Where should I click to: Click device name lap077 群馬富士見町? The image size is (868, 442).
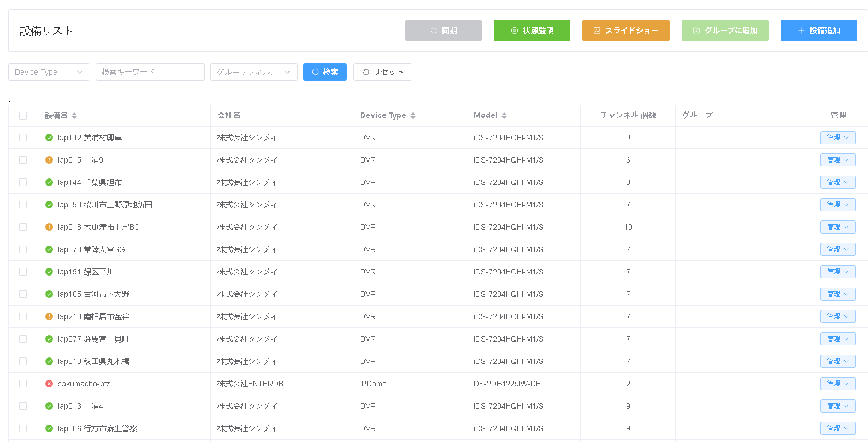tap(93, 339)
